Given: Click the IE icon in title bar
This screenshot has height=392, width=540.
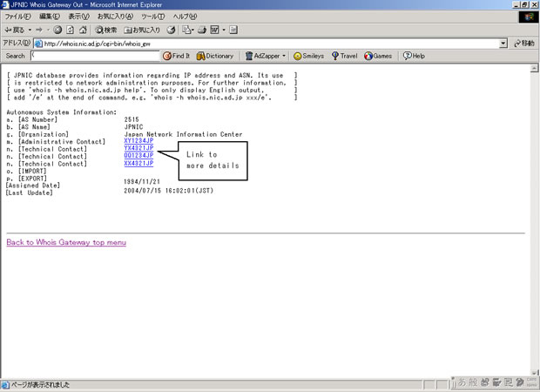Looking at the screenshot, I should (x=5, y=4).
